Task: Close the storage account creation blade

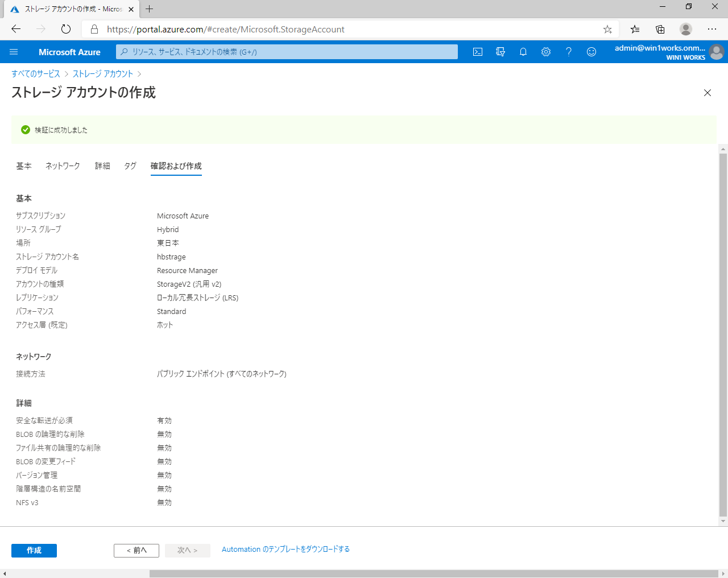Action: point(708,93)
